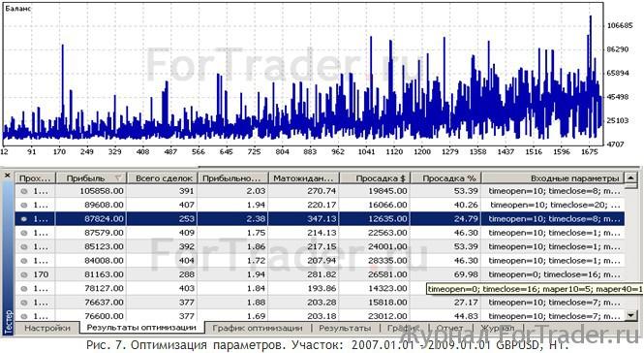Image resolution: width=644 pixels, height=353 pixels.
Task: Click pass icon of the 89608.00 row
Action: point(24,206)
